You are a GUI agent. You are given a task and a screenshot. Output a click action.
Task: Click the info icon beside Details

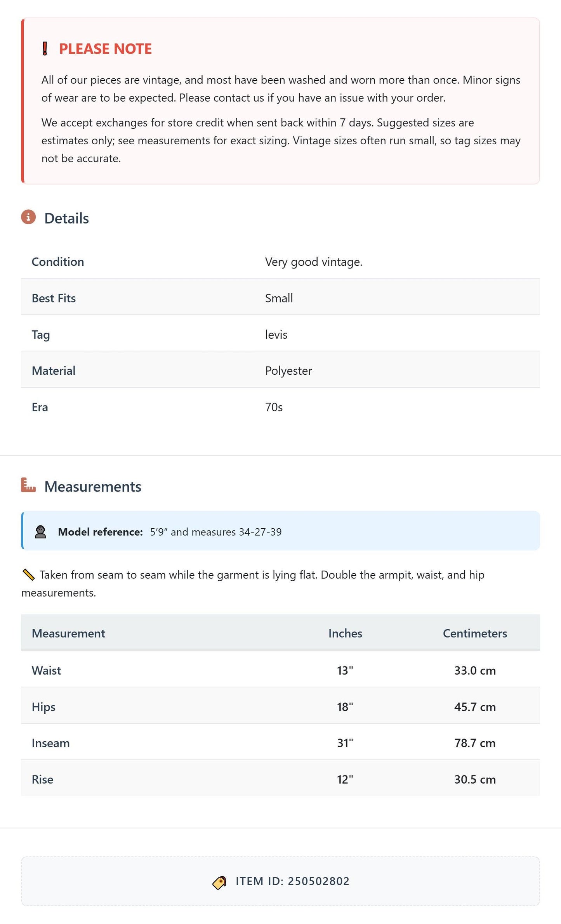click(x=28, y=217)
